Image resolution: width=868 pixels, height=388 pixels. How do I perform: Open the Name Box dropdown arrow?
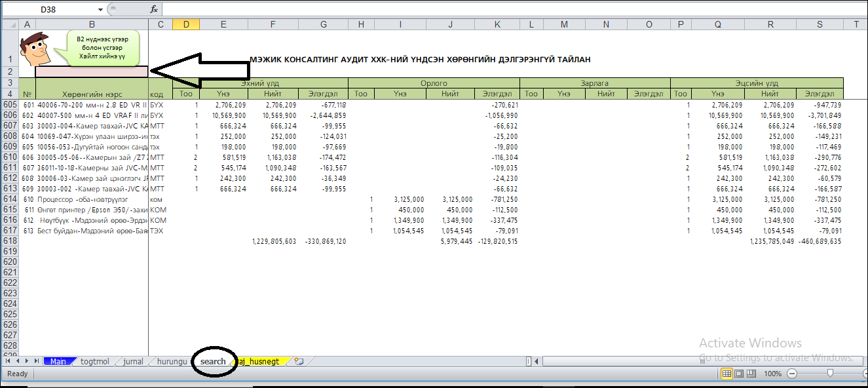tap(100, 10)
